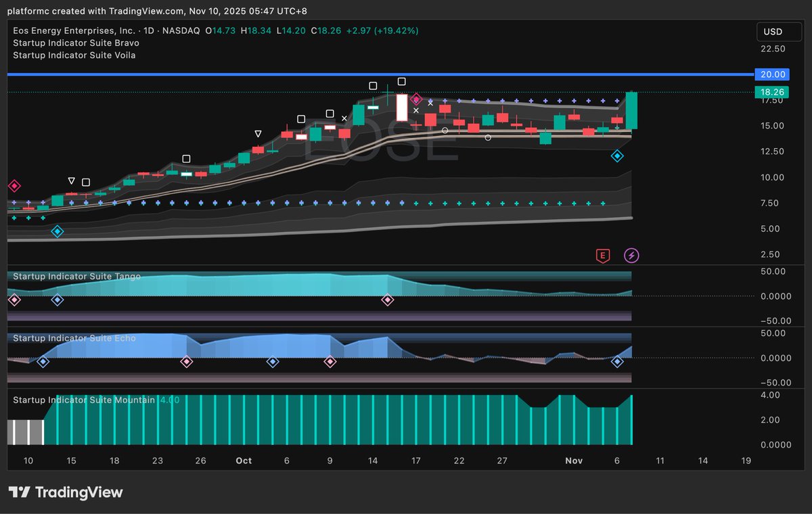Select Startup Indicator Suite Voila legend
The height and width of the screenshot is (514, 812).
click(74, 55)
